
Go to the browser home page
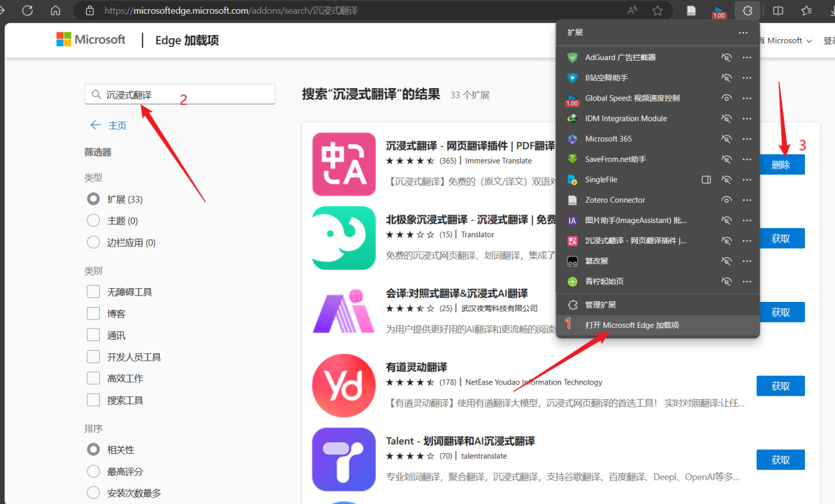[x=55, y=10]
